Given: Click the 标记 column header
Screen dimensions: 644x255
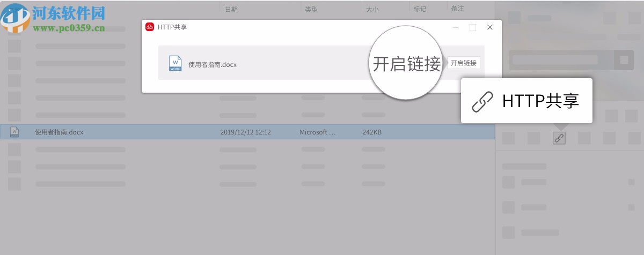Looking at the screenshot, I should [x=420, y=9].
